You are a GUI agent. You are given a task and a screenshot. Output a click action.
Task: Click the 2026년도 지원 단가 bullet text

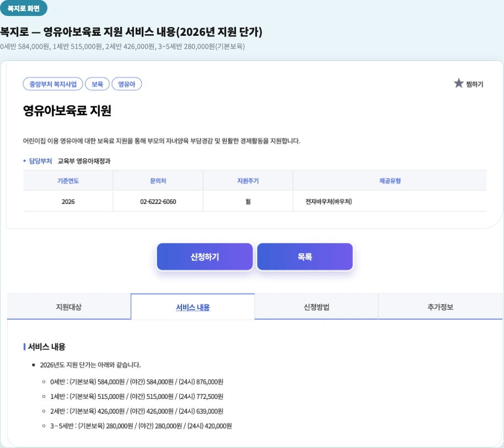[x=90, y=365]
